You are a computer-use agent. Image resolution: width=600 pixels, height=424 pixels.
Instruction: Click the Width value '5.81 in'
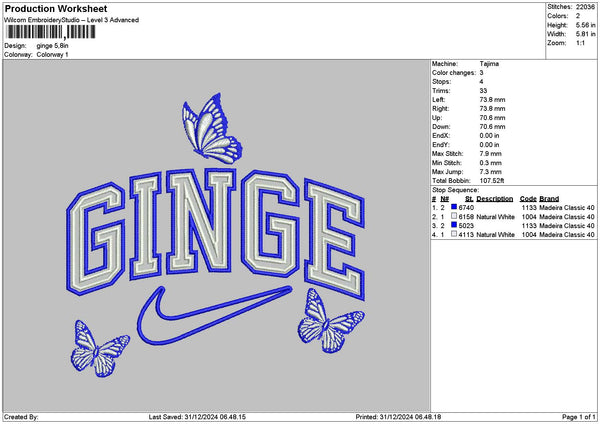click(x=585, y=34)
